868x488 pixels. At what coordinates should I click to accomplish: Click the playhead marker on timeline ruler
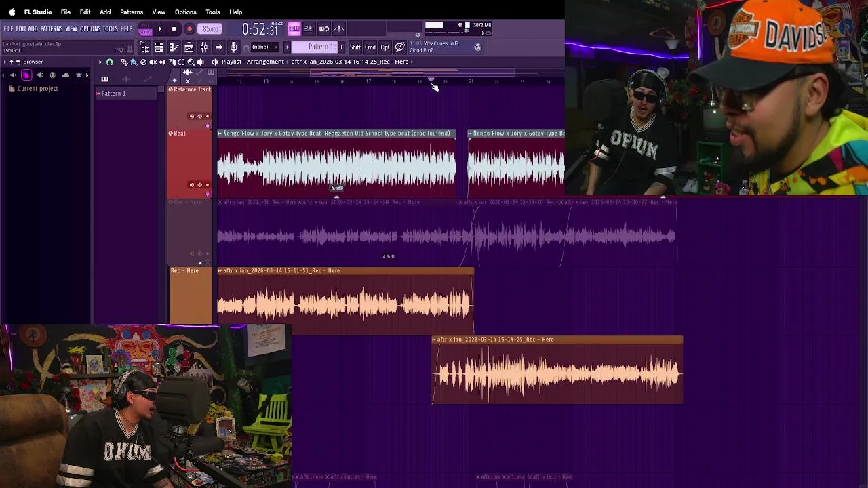click(x=431, y=81)
